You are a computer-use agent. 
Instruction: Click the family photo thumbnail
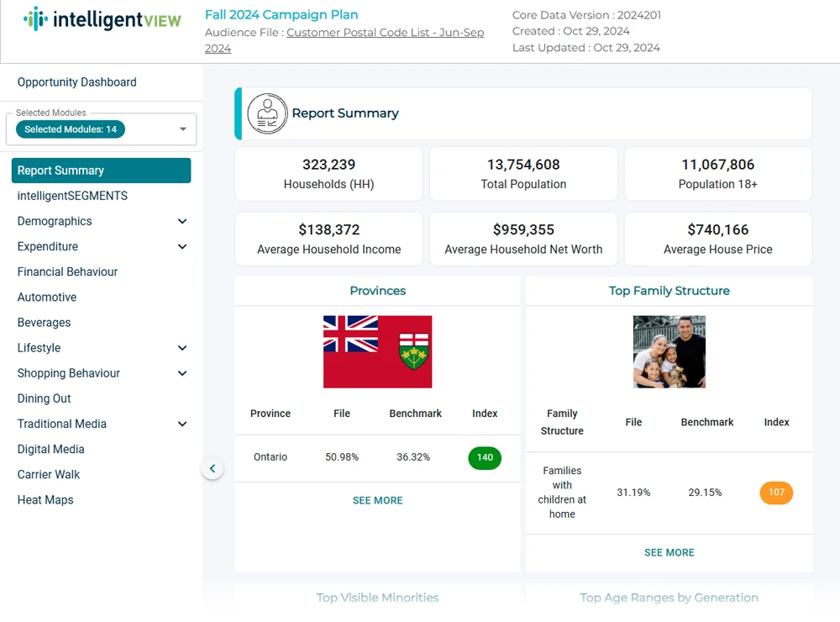click(x=669, y=351)
